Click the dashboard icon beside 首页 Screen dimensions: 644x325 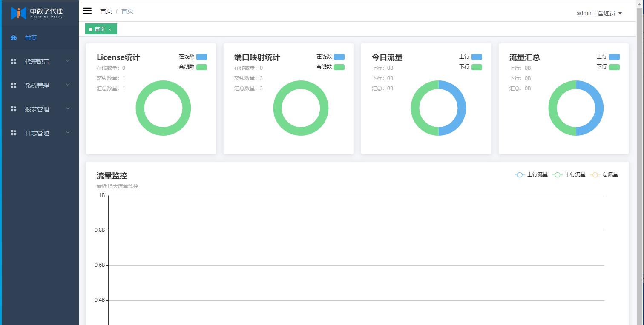pos(14,38)
